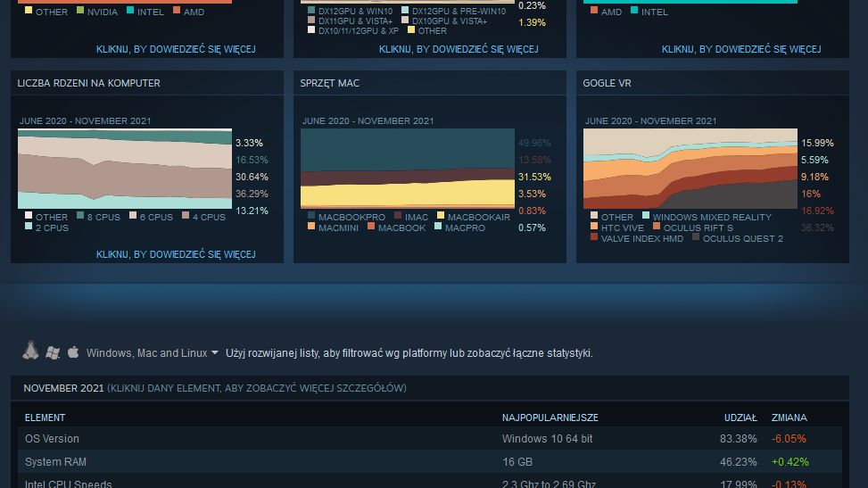Click the Gogle VR area chart
This screenshot has height=488, width=868.
tap(690, 169)
